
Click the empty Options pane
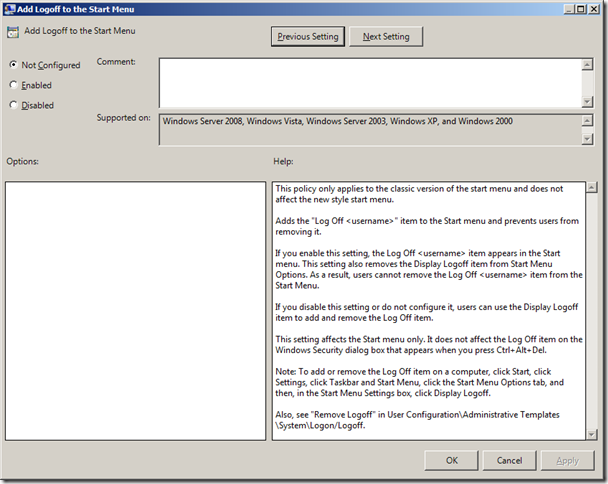tap(135, 310)
